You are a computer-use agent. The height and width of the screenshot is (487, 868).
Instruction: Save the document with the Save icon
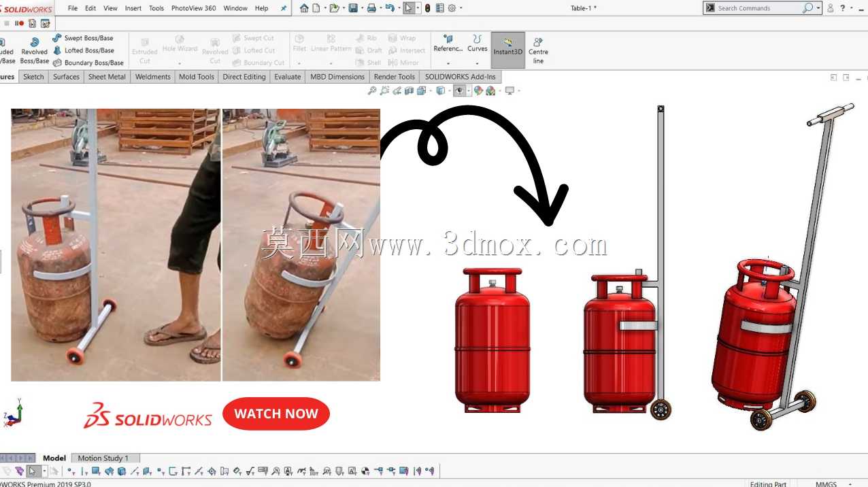coord(352,8)
